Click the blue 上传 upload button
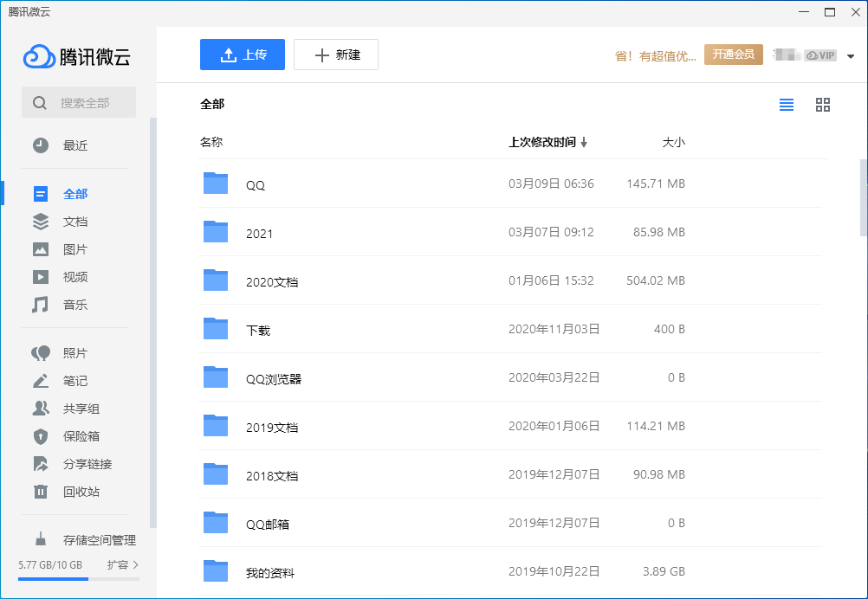Viewport: 868px width, 599px height. [x=243, y=55]
